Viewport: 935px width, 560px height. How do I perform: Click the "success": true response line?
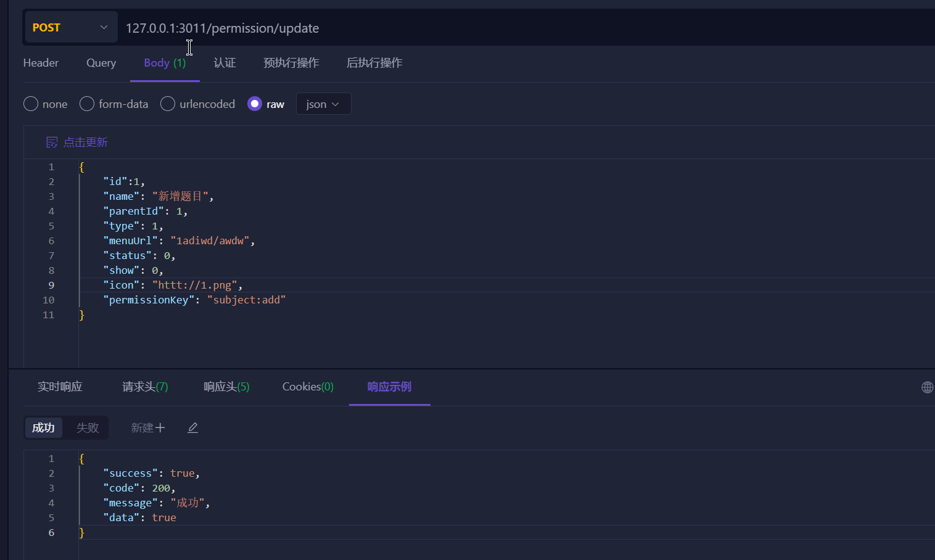click(152, 473)
